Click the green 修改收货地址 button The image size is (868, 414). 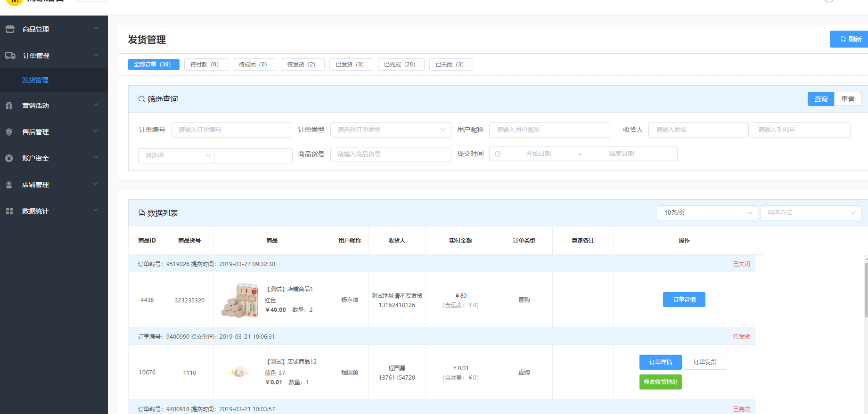661,382
